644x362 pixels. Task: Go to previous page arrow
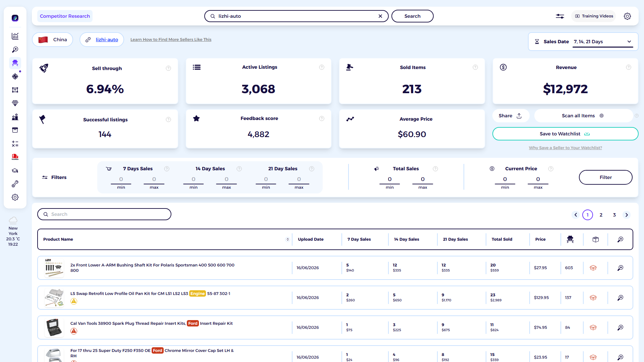(576, 215)
